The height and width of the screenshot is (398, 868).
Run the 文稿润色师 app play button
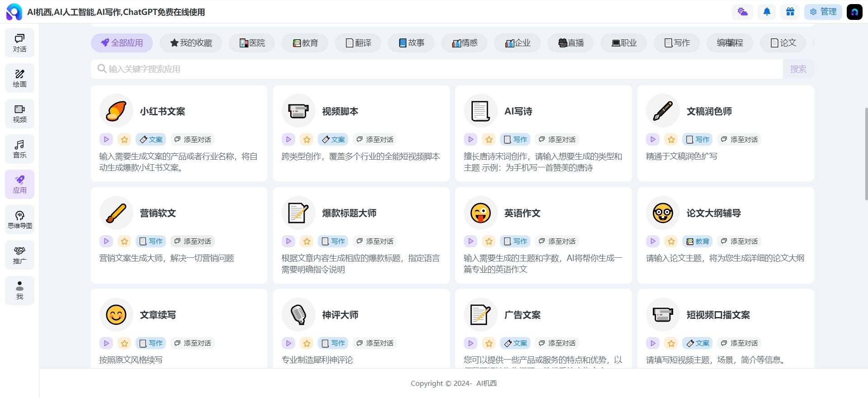click(x=652, y=140)
